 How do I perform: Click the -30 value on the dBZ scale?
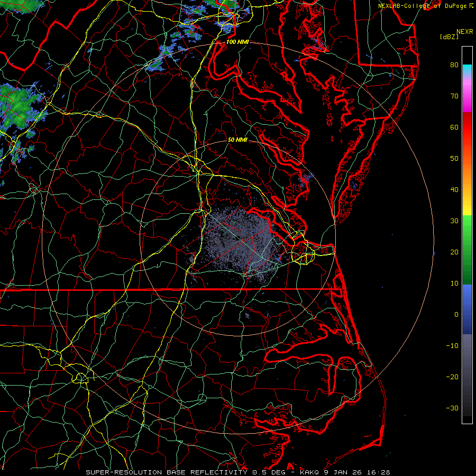pyautogui.click(x=452, y=408)
